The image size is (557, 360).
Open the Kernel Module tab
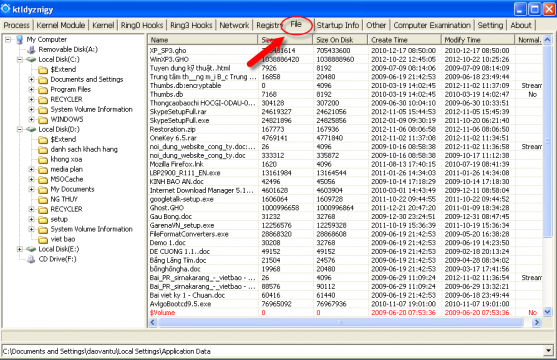[x=61, y=25]
